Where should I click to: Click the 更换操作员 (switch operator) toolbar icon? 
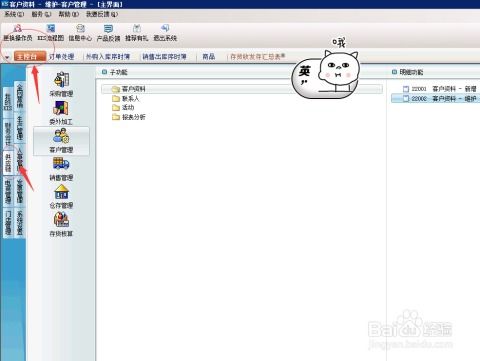pyautogui.click(x=18, y=28)
